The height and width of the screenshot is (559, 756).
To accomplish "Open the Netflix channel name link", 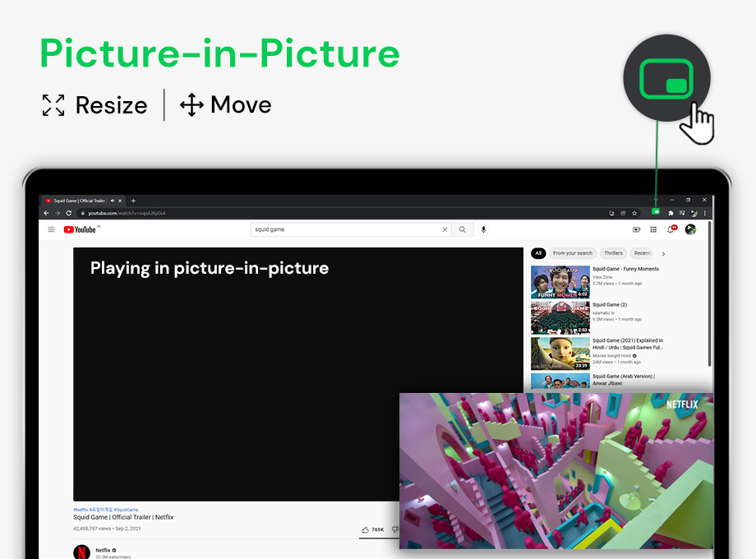I will point(103,550).
